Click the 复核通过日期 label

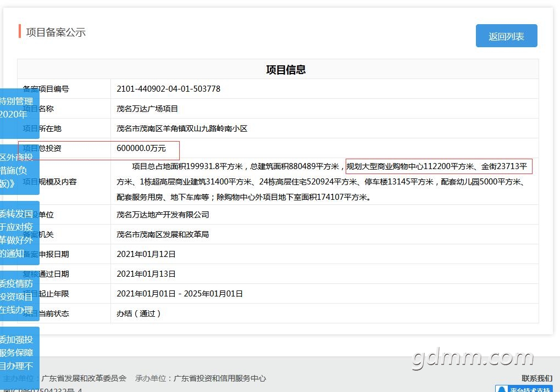pyautogui.click(x=46, y=274)
